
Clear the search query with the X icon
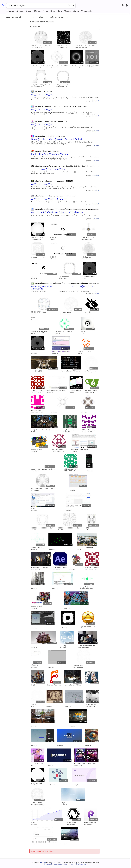(x=69, y=6)
